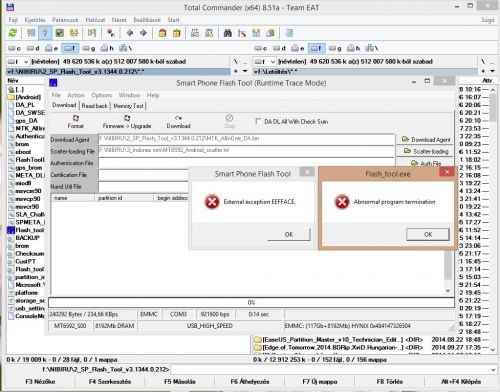Switch to the Read back tab
The width and height of the screenshot is (500, 392).
pos(94,106)
